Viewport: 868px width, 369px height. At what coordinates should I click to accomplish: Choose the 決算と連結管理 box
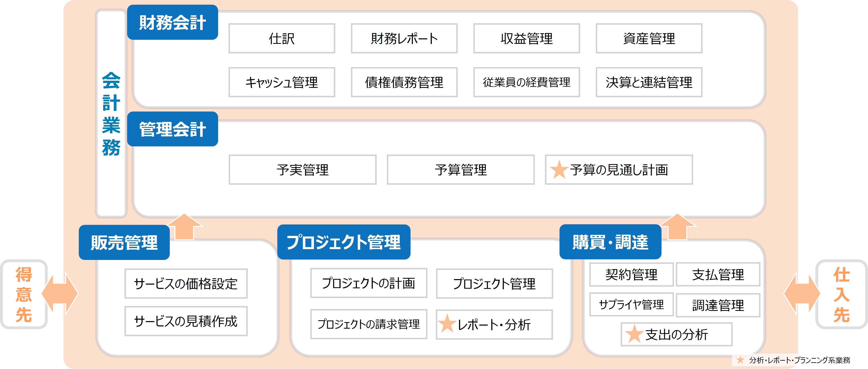point(649,82)
